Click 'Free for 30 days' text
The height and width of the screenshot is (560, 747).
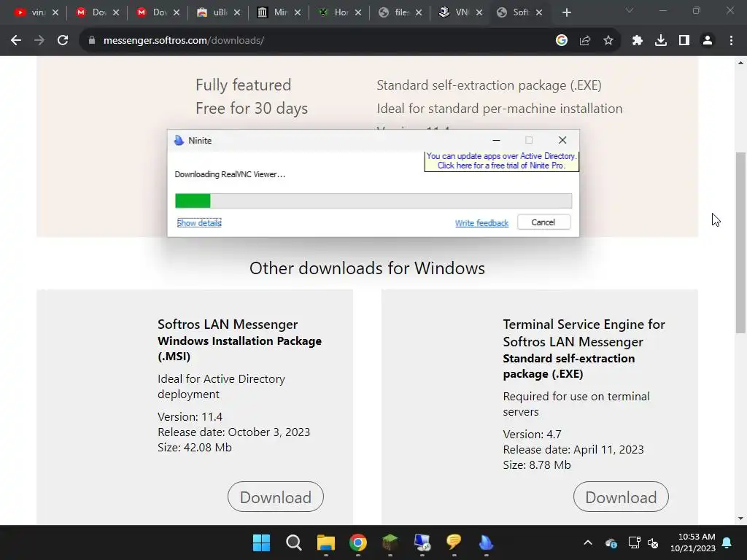[252, 109]
